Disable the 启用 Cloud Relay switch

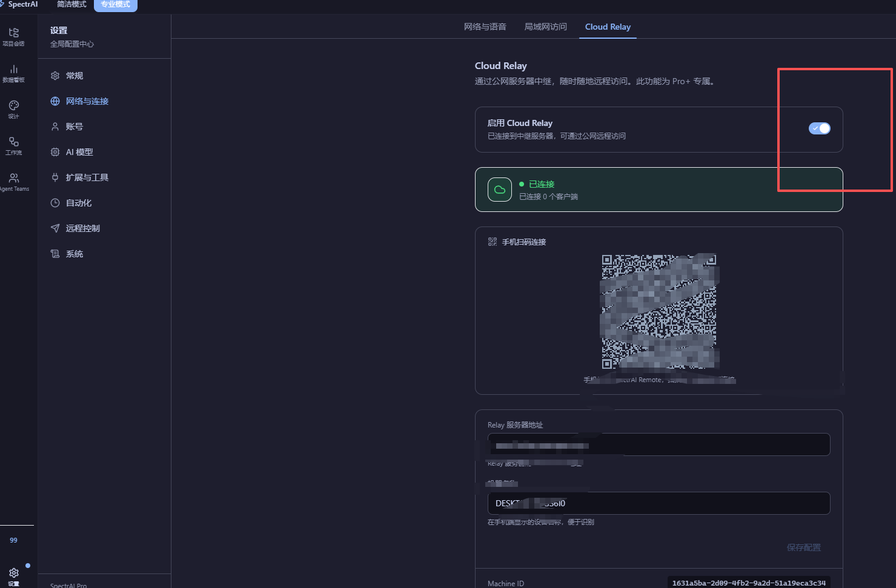820,128
